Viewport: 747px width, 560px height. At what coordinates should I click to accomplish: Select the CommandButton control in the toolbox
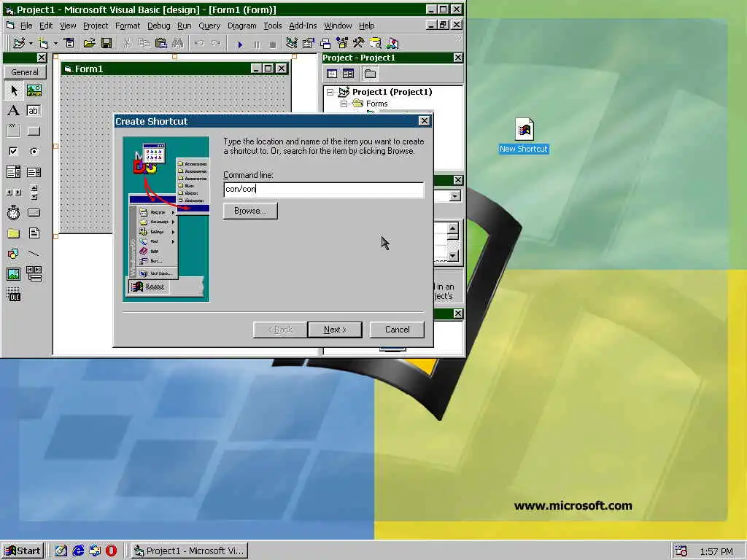tap(34, 131)
